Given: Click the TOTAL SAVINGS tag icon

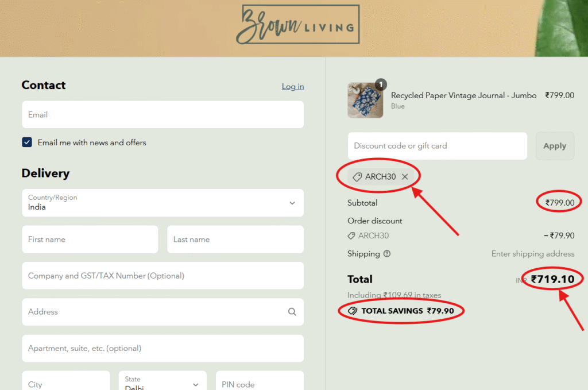Looking at the screenshot, I should point(352,311).
